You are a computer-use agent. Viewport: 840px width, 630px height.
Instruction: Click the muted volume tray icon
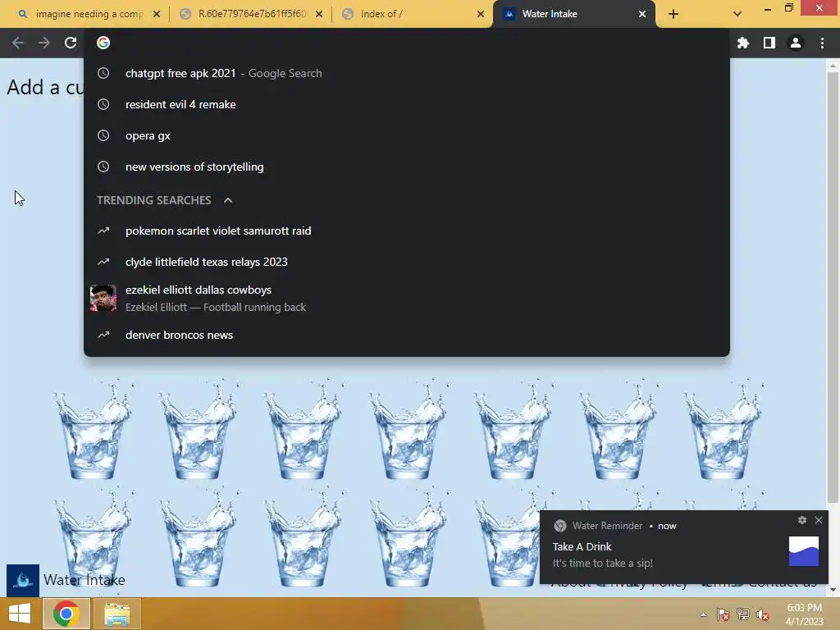click(763, 614)
